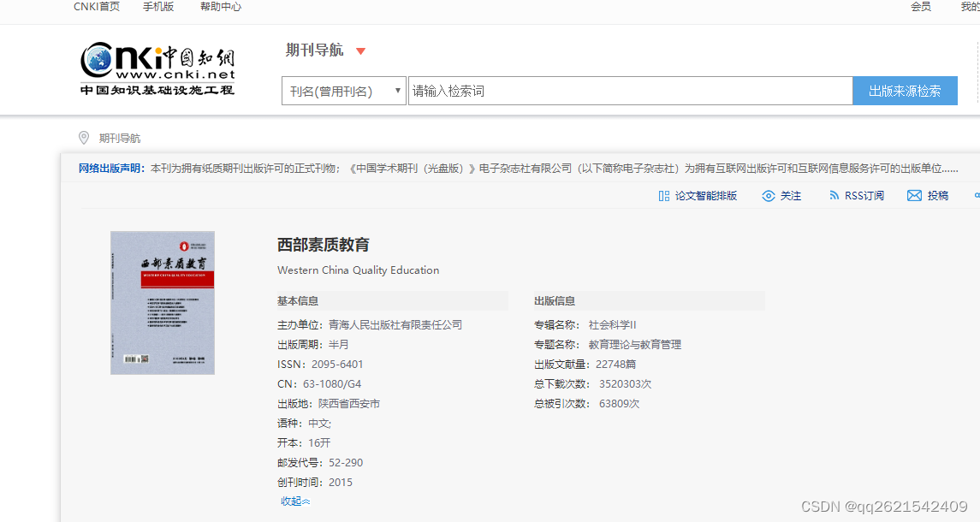This screenshot has height=522, width=980.
Task: Click 总下载次数 value 3520303次
Action: coord(625,384)
